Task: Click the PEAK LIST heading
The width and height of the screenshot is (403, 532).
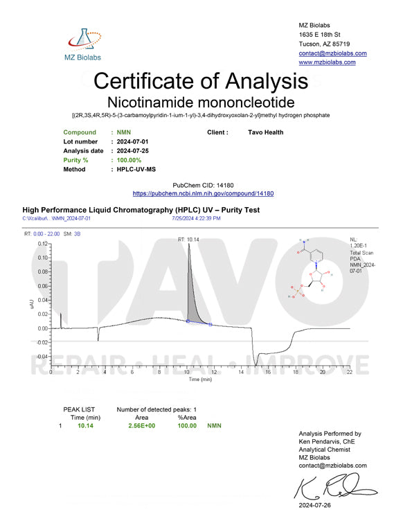Action: 79,409
